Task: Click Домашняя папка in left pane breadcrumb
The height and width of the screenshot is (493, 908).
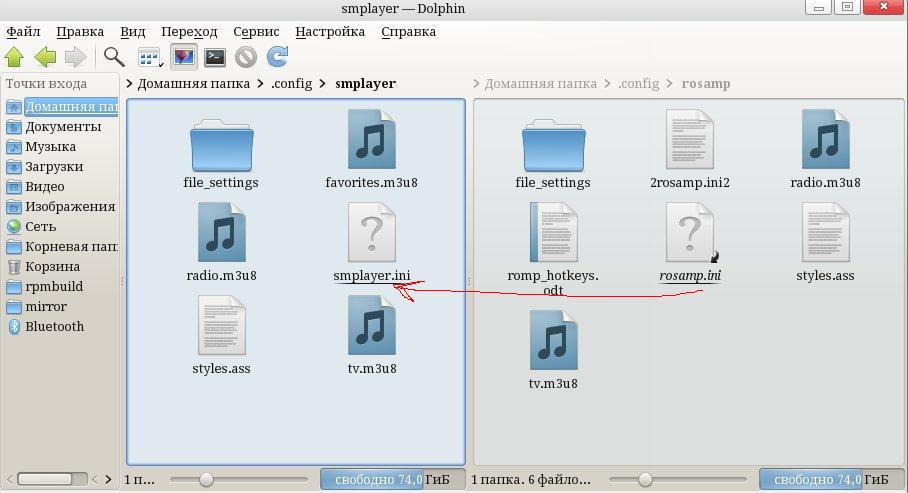Action: (x=193, y=83)
